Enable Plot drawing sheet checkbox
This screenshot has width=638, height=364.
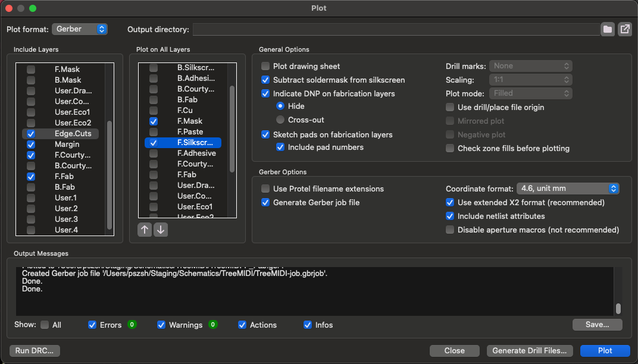pos(266,66)
